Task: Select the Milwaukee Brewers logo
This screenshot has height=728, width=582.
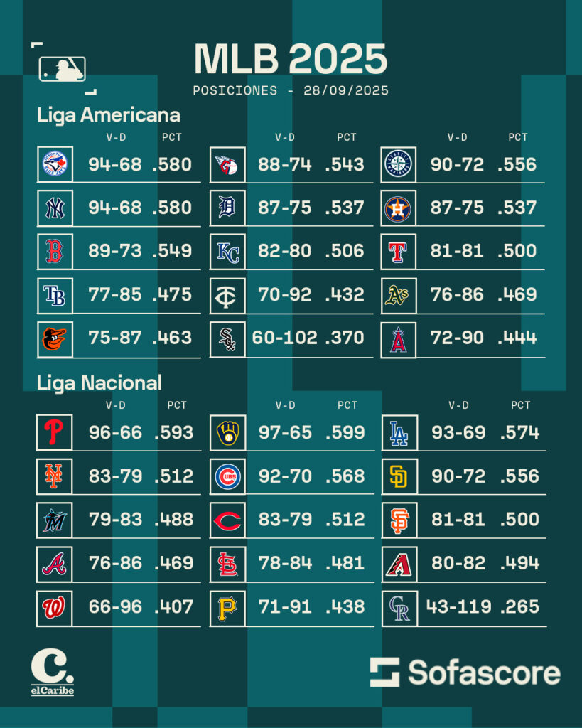Action: coord(227,432)
